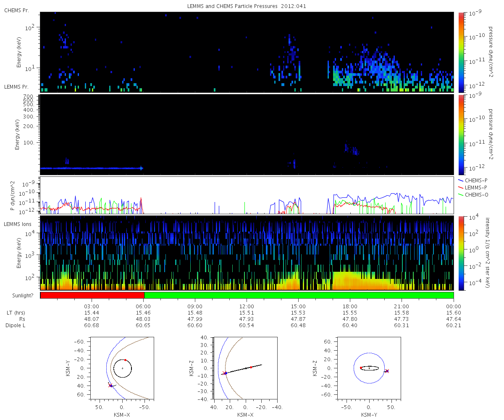Select the Dipole L value 60.48
This screenshot has height=420, width=504.
click(298, 325)
